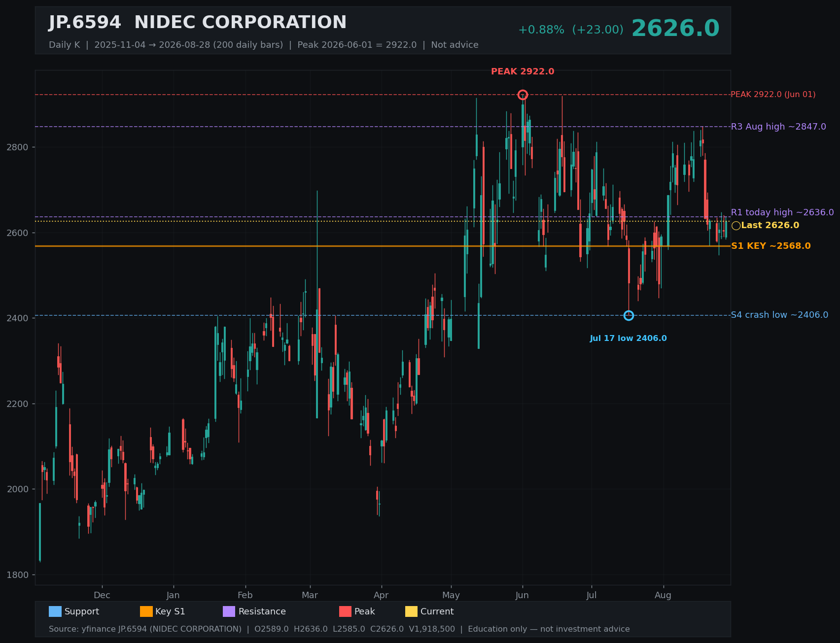Image resolution: width=840 pixels, height=643 pixels.
Task: Select the 'Key S1' legend label
Action: click(170, 611)
